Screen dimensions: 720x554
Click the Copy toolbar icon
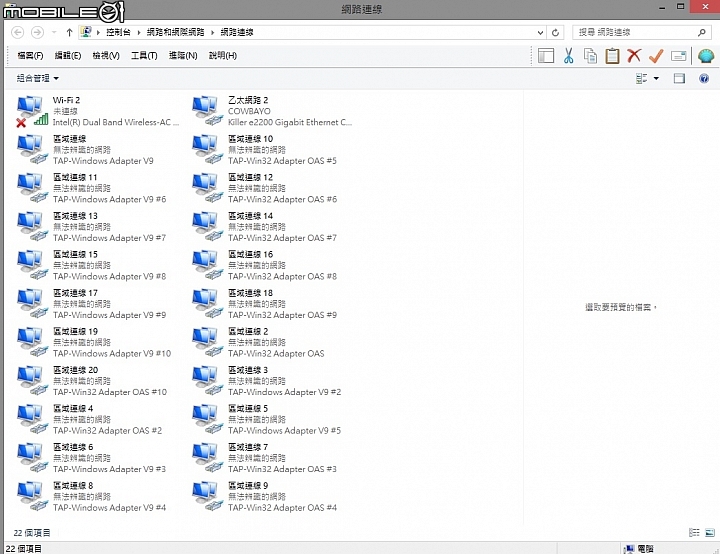tap(591, 56)
